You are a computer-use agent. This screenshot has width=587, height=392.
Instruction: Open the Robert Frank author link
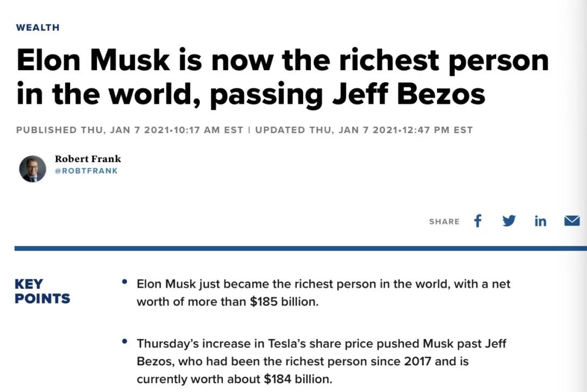pyautogui.click(x=88, y=159)
